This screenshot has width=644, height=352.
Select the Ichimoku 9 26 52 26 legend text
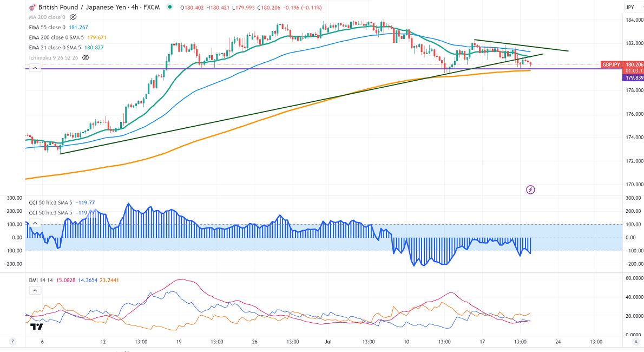pyautogui.click(x=54, y=58)
